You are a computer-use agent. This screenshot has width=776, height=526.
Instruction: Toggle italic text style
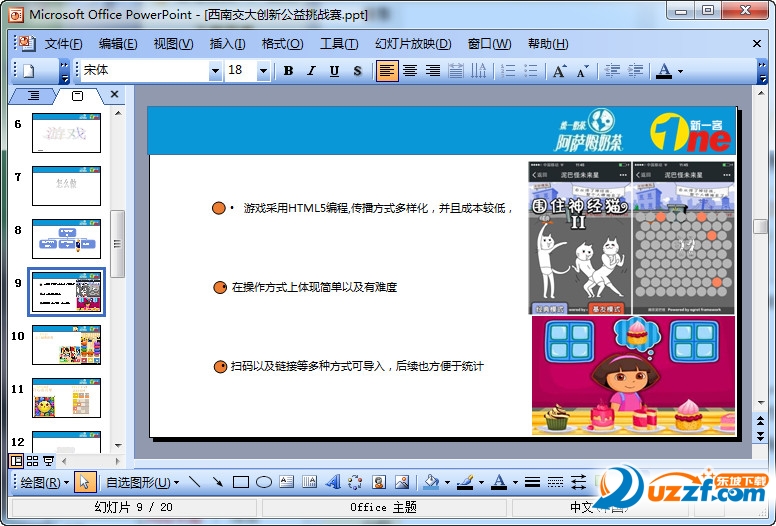click(311, 71)
